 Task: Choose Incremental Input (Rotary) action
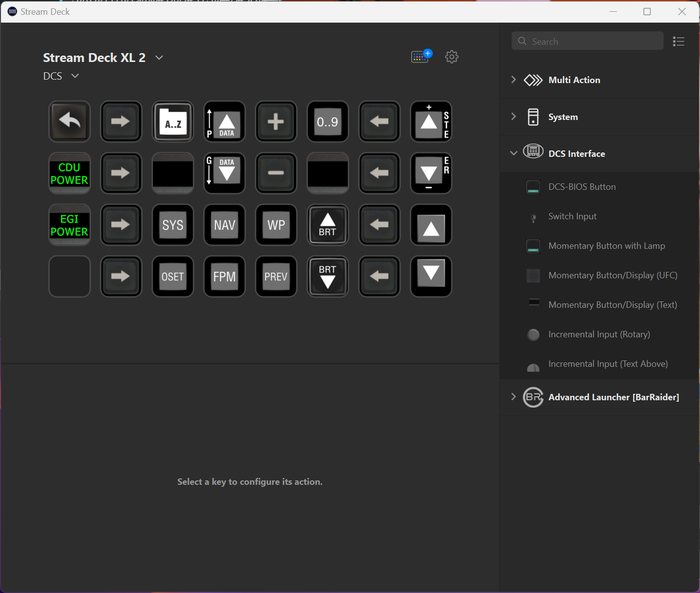coord(599,334)
